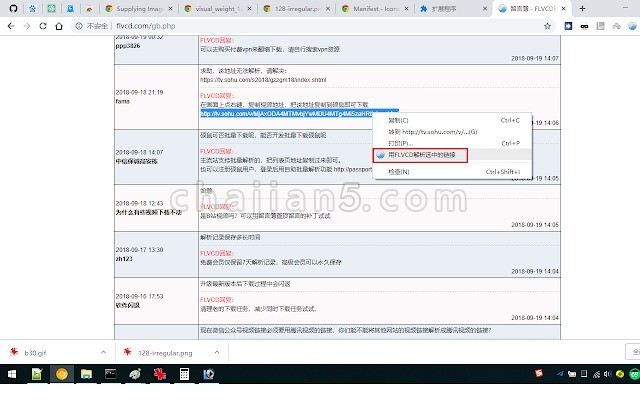This screenshot has width=640, height=400.
Task: Open Calculator from the taskbar
Action: pos(184,374)
